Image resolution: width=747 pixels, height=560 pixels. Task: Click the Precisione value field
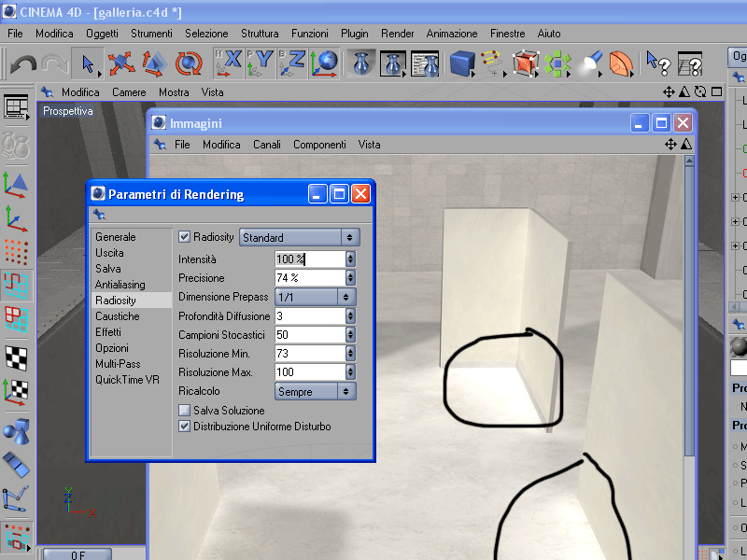pyautogui.click(x=310, y=277)
